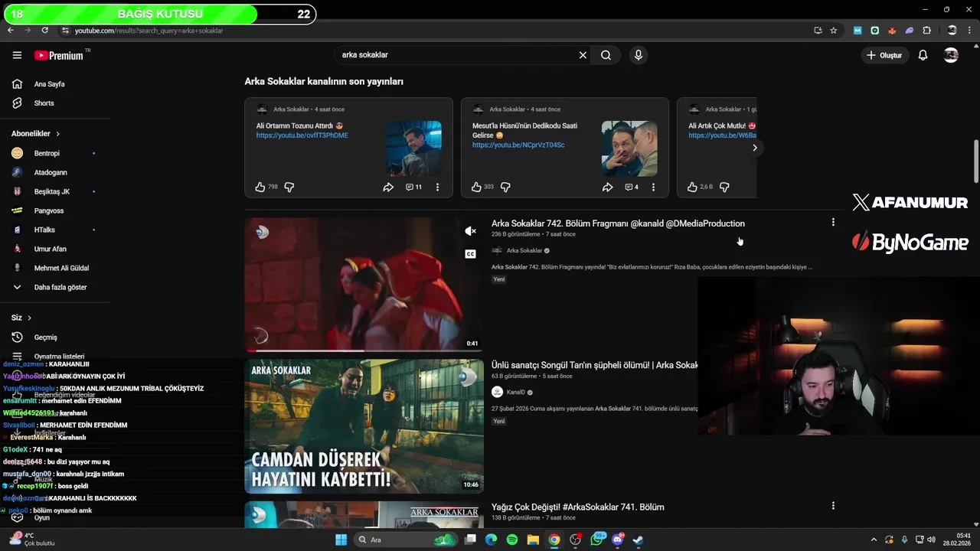Open the Windows Start menu
Screen dimensions: 980x551
(341, 540)
